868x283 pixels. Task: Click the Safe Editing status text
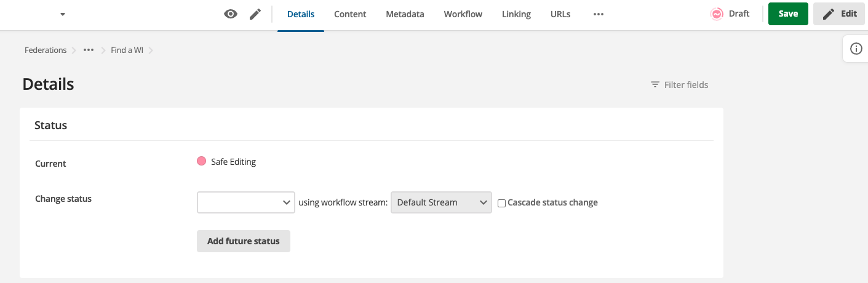pos(233,162)
